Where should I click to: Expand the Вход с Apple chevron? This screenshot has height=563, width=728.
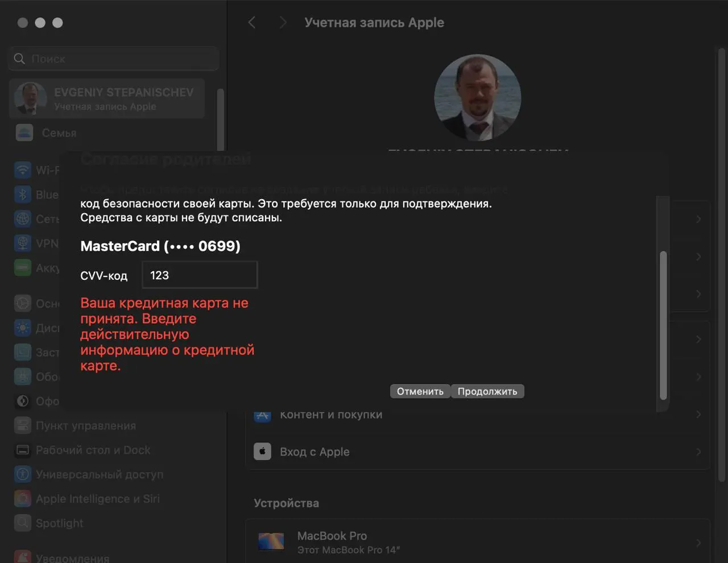[x=698, y=452]
